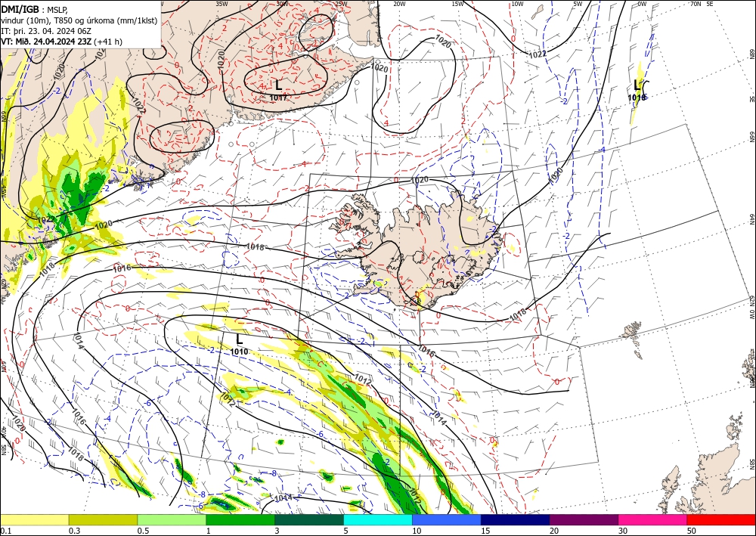Image resolution: width=756 pixels, height=536 pixels.
Task: Click the "30W" longitude label
Action: (283, 4)
